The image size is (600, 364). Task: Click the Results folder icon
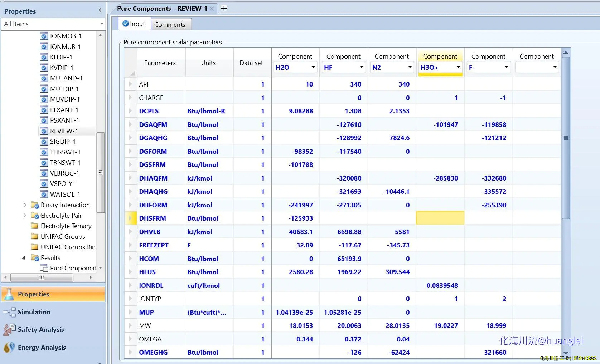point(35,258)
